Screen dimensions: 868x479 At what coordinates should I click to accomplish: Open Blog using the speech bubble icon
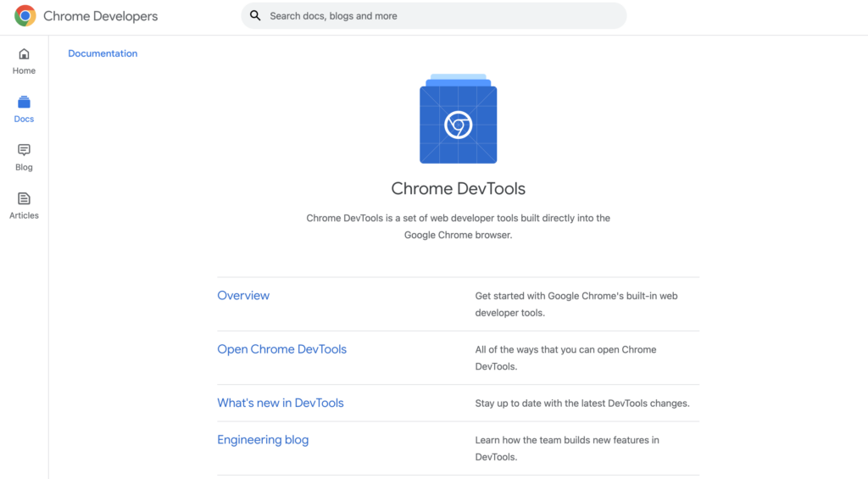tap(24, 150)
